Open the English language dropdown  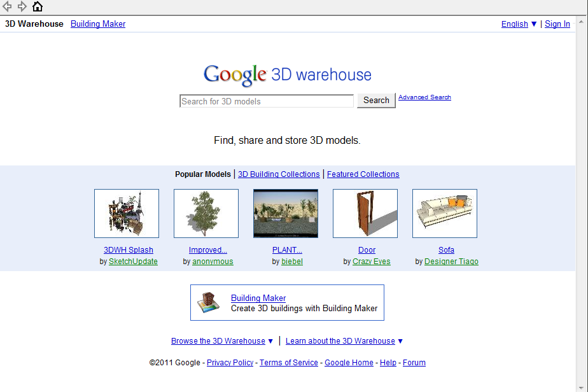coord(519,24)
